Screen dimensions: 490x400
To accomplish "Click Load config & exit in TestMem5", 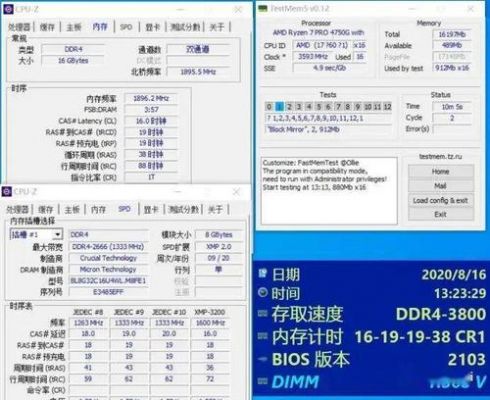I will click(441, 200).
